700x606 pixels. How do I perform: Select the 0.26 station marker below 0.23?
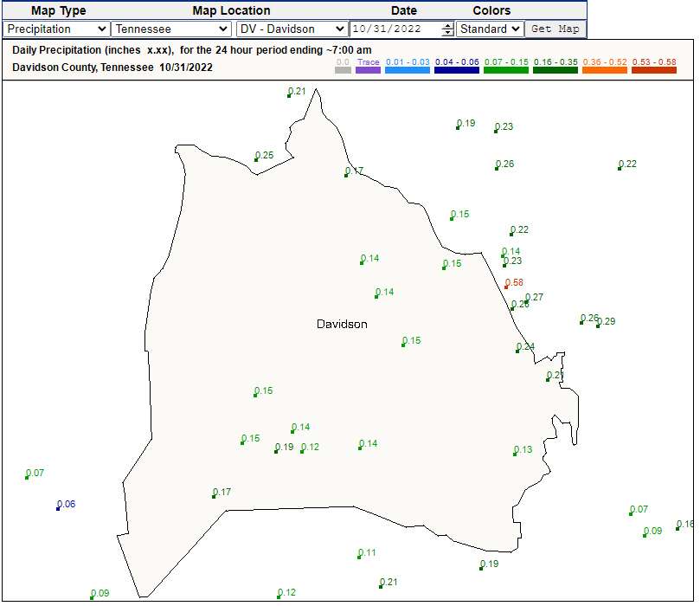point(497,169)
